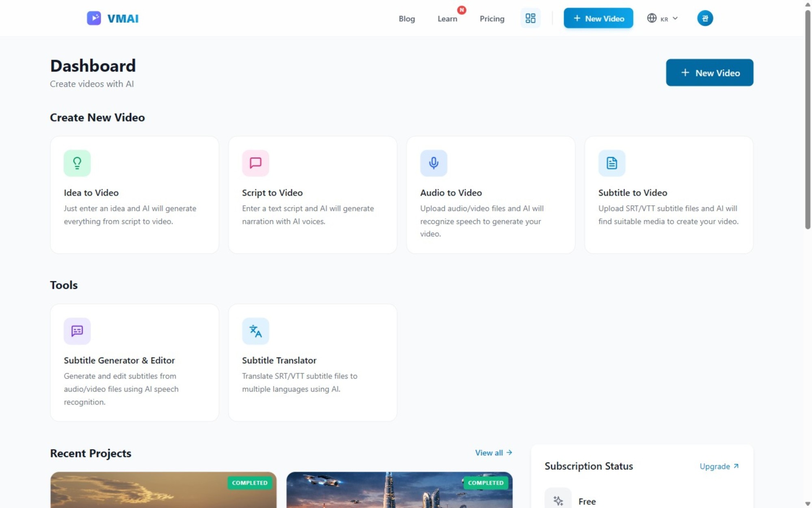812x508 pixels.
Task: Click the header New Video button
Action: (598, 18)
